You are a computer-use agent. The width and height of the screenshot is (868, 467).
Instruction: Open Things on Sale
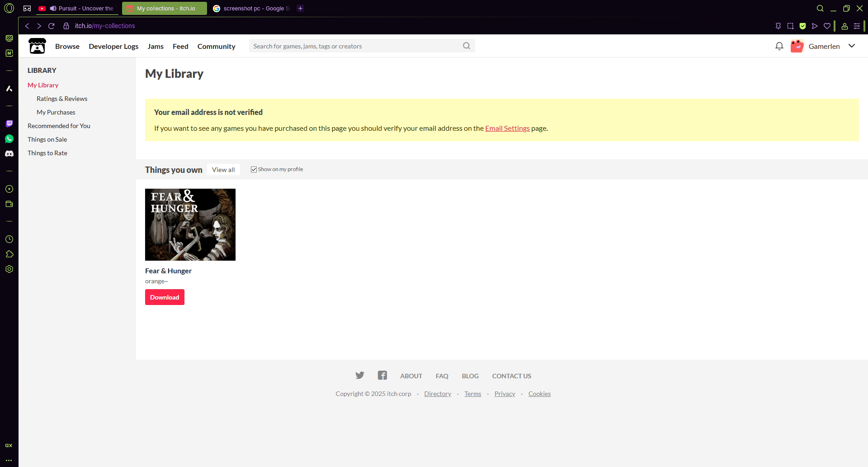pyautogui.click(x=47, y=139)
